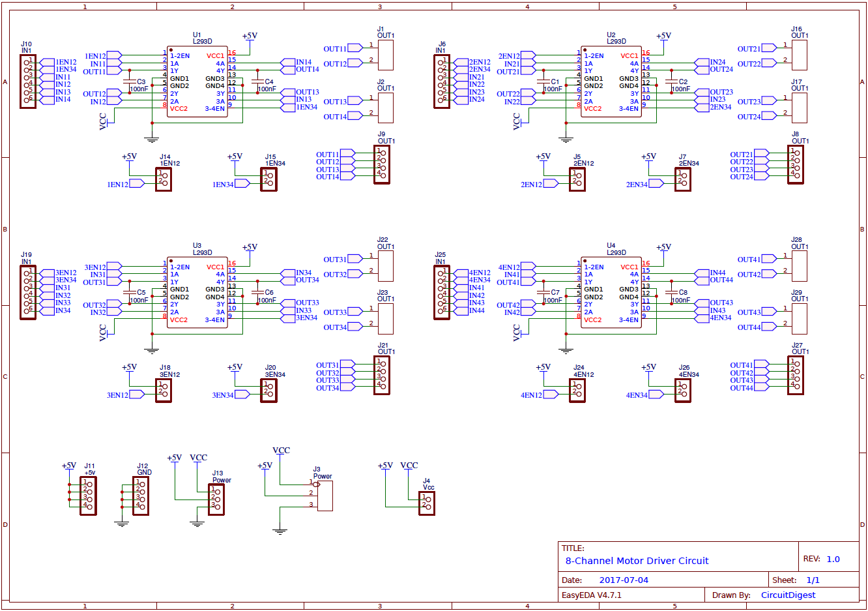The width and height of the screenshot is (868, 611).
Task: Click the J24 4EN12 jumper header
Action: [x=577, y=390]
